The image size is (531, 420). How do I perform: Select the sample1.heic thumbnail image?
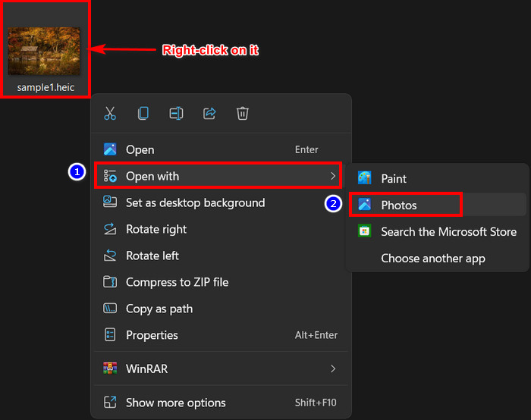(x=44, y=51)
